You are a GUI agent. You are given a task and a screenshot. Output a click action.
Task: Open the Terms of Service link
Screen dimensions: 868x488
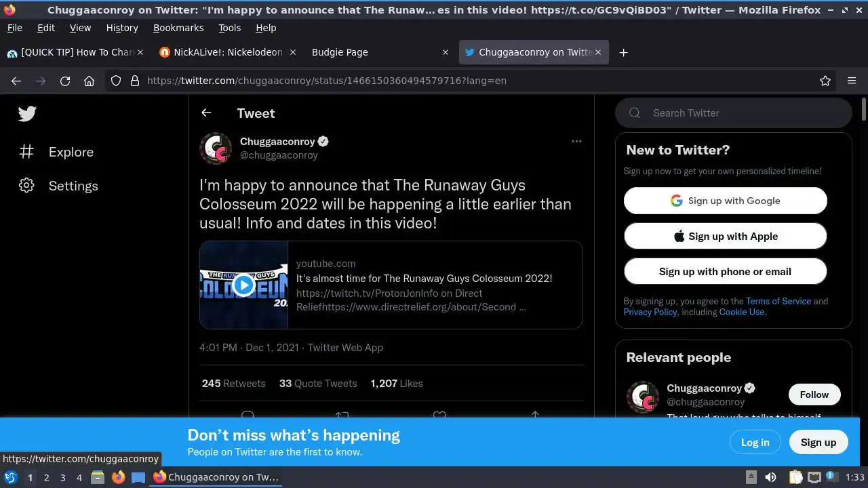click(x=778, y=301)
